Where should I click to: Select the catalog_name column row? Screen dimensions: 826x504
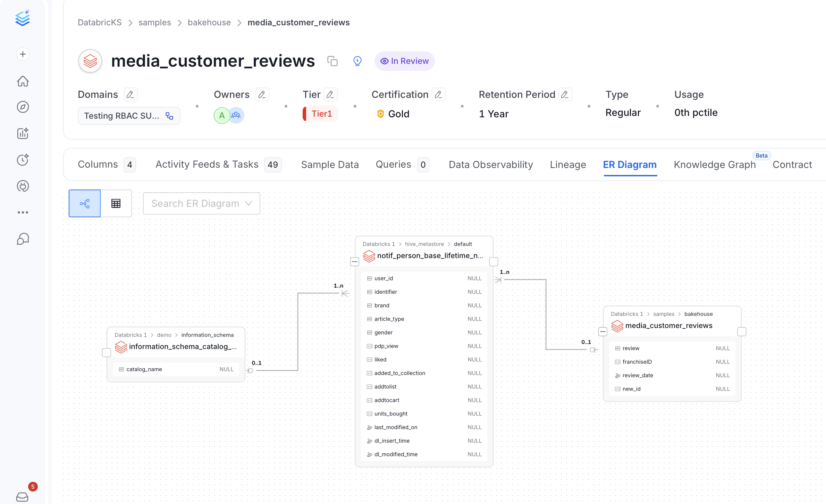click(x=176, y=369)
